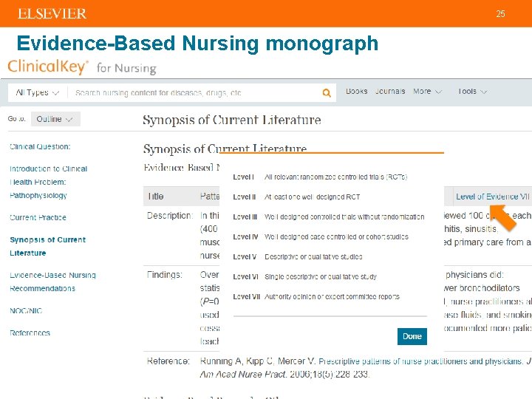This screenshot has width=532, height=399.
Task: Expand the Tools dropdown menu
Action: (472, 92)
